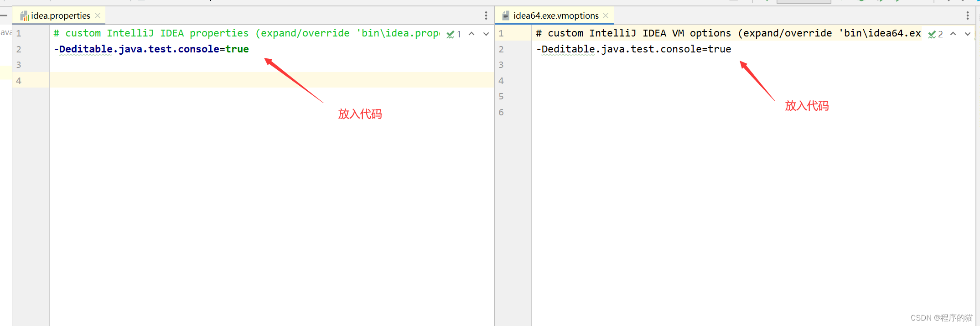Open the right editor pane's tab options menu
This screenshot has width=980, height=326.
point(968,16)
